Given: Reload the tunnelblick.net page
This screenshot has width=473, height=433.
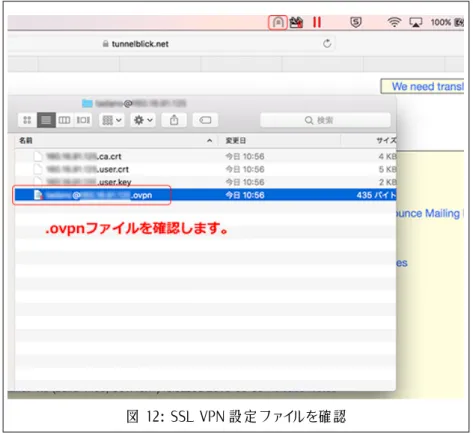Looking at the screenshot, I should (x=327, y=43).
